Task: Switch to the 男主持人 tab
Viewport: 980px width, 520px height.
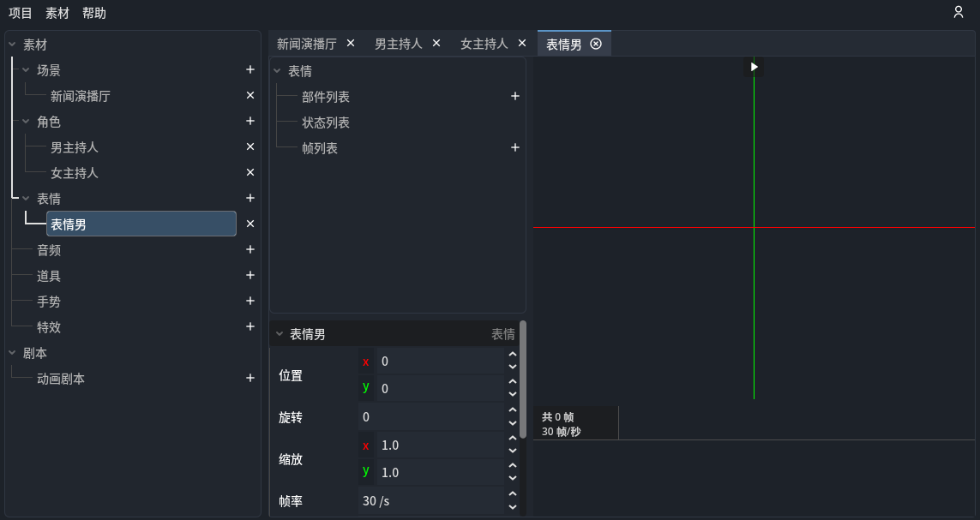Action: tap(398, 44)
